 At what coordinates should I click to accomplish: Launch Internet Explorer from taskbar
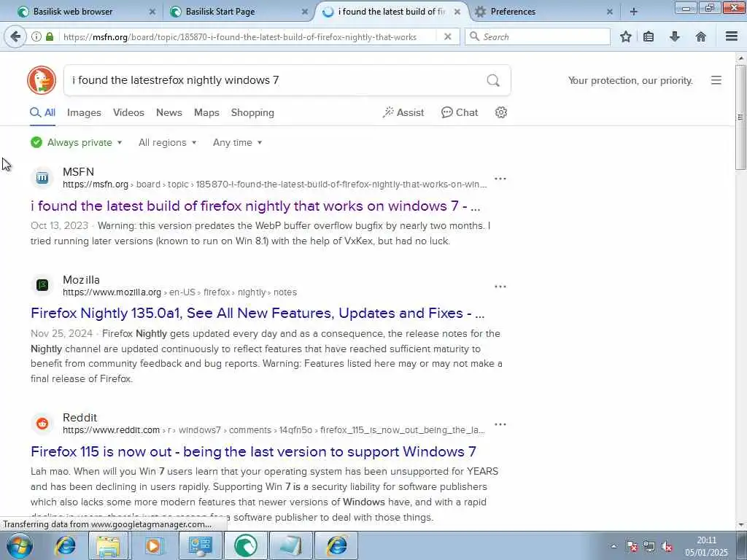(x=65, y=545)
